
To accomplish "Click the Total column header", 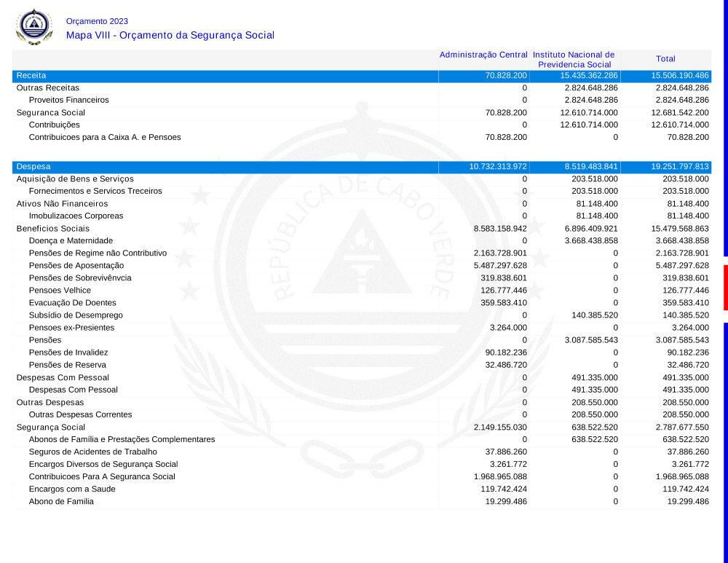I will click(665, 59).
